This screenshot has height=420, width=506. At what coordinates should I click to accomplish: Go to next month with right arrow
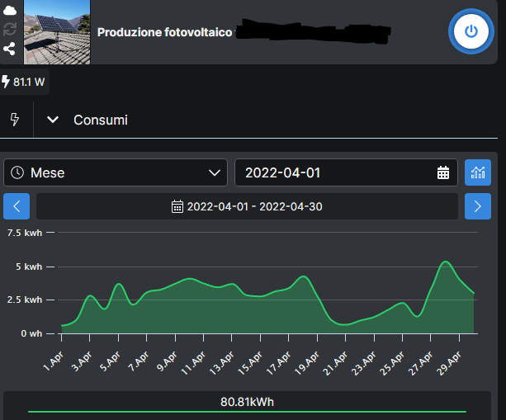click(477, 206)
